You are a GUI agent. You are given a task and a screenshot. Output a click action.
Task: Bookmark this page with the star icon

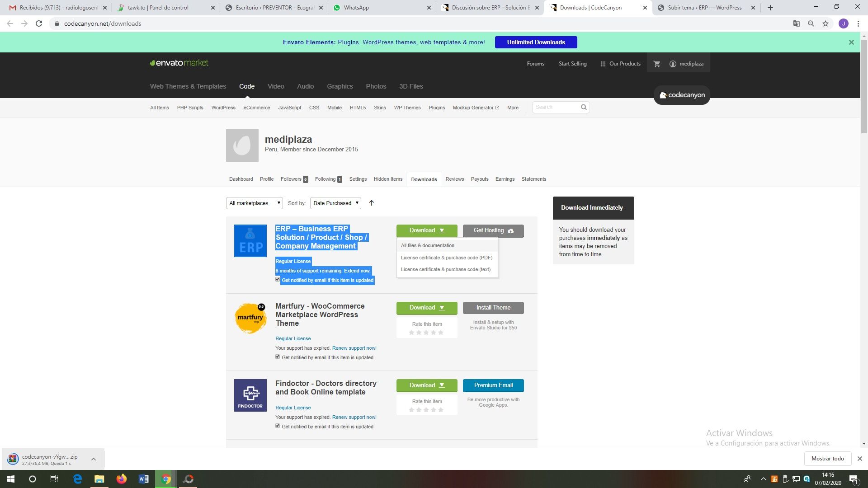click(826, 23)
